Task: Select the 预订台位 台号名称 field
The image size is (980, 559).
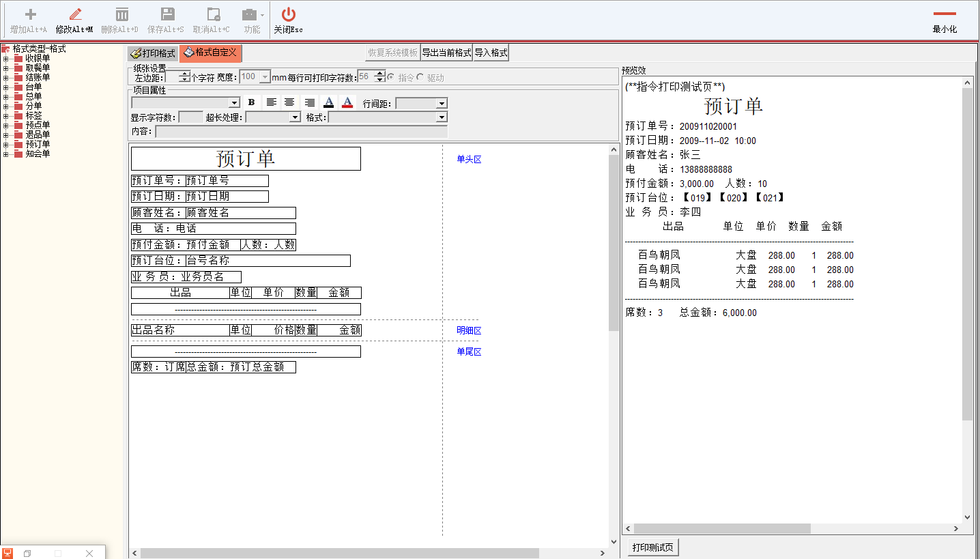Action: pos(268,261)
